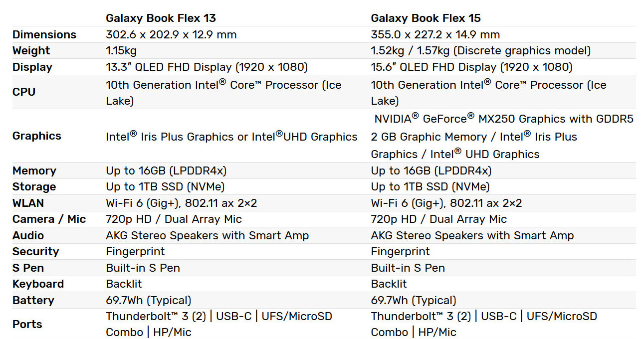Click the Galaxy Book Flex 13 column header
The image size is (644, 339).
coord(161,18)
